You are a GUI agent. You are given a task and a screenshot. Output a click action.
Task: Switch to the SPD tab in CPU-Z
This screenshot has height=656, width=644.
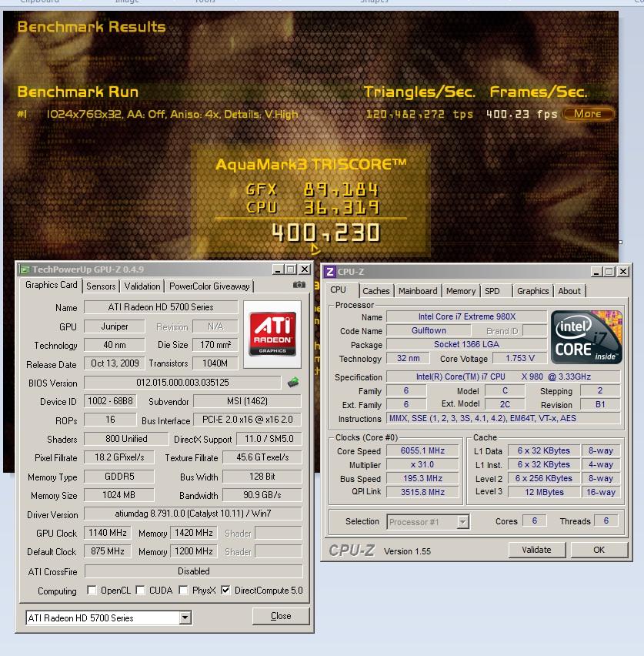click(x=492, y=291)
